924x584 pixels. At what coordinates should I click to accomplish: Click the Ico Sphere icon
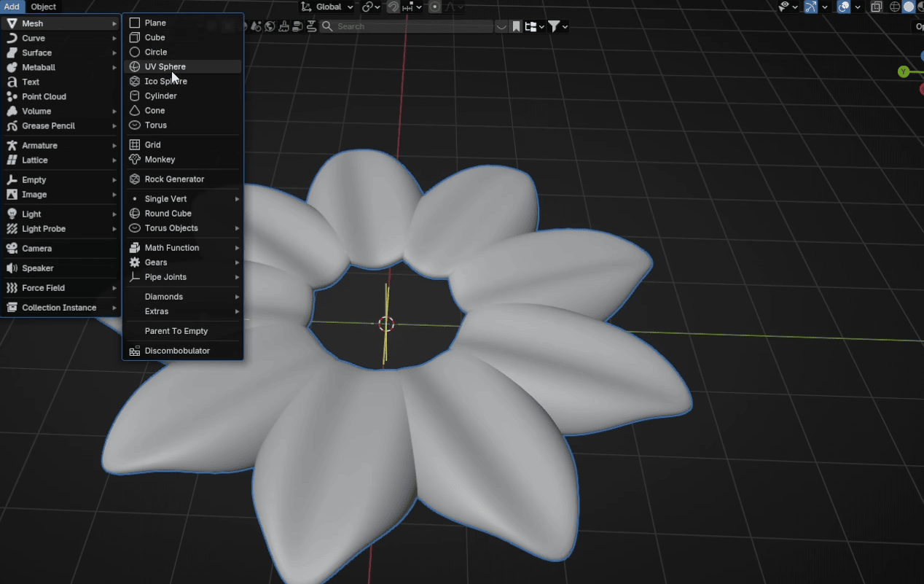(x=135, y=82)
